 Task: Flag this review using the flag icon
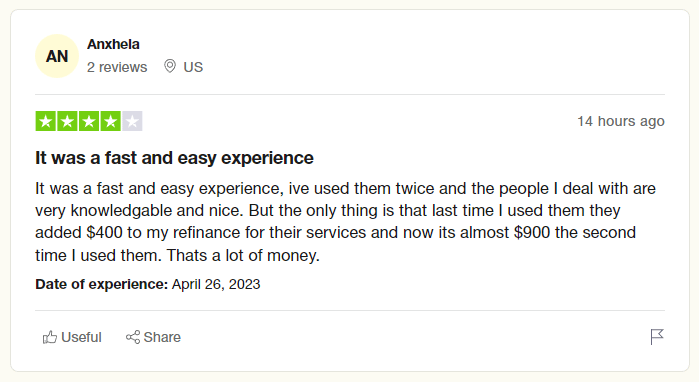coord(657,337)
